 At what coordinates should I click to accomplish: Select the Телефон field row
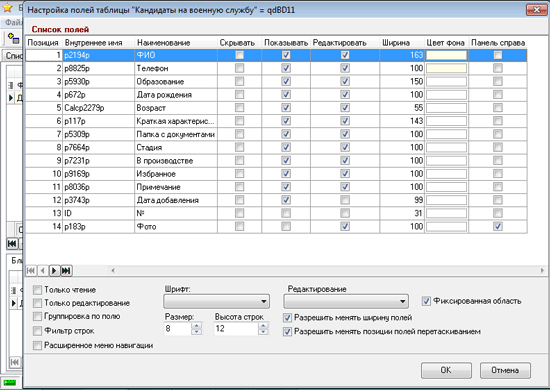click(276, 68)
